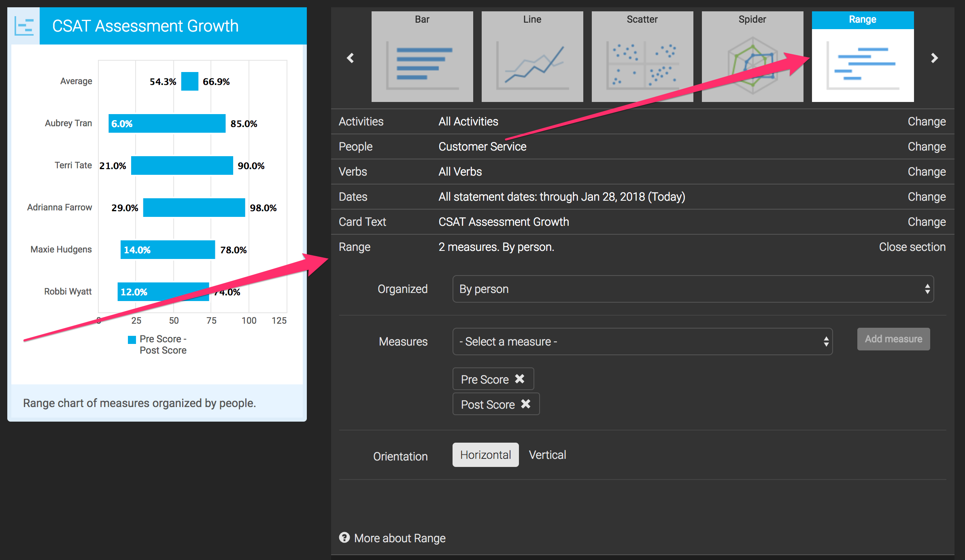Remove the Pre Score measure
This screenshot has height=560, width=965.
pos(520,379)
